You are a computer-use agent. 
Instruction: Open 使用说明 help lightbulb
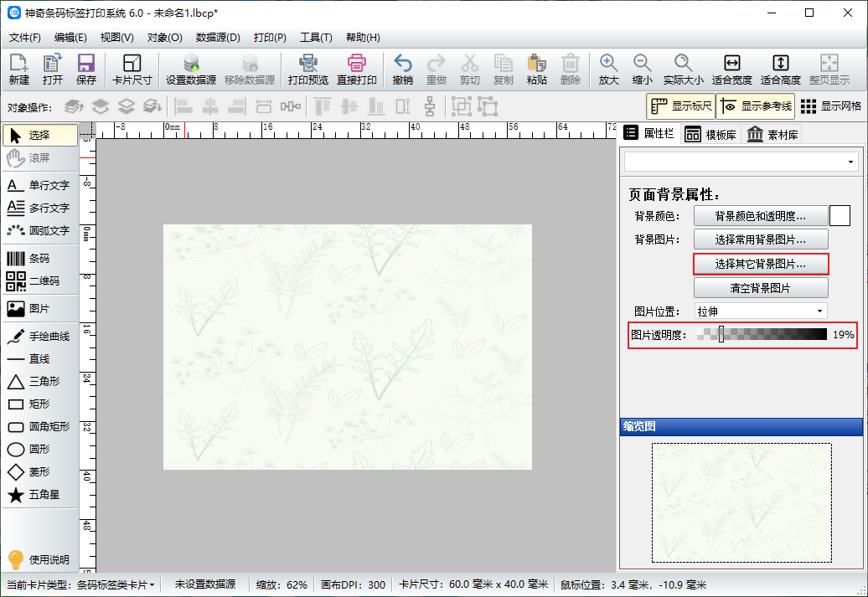(40, 559)
